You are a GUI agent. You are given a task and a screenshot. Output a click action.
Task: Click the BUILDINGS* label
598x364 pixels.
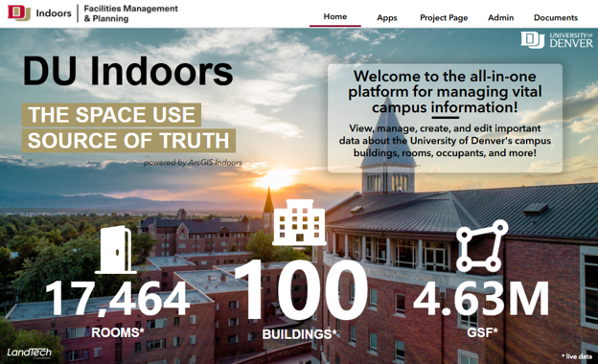tap(299, 334)
